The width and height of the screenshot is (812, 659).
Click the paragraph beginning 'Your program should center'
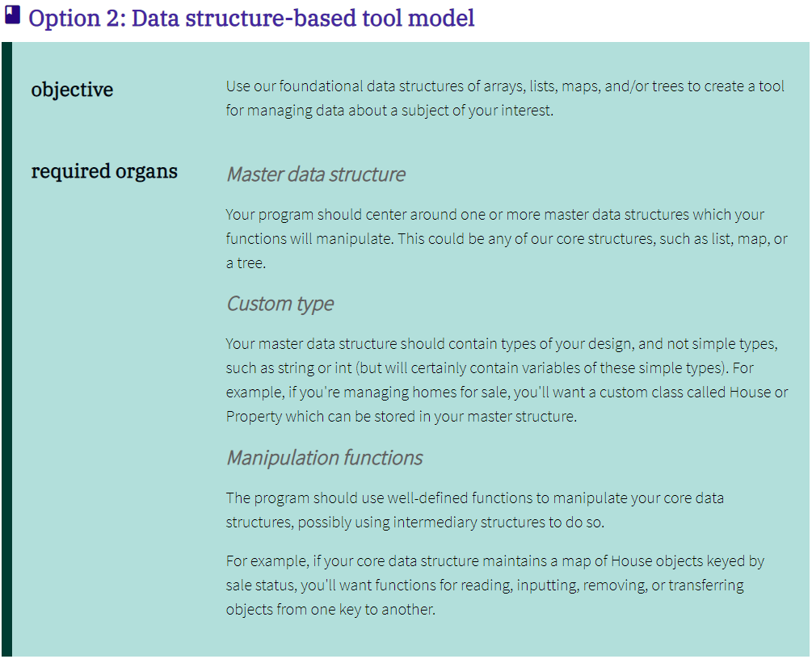(x=507, y=239)
